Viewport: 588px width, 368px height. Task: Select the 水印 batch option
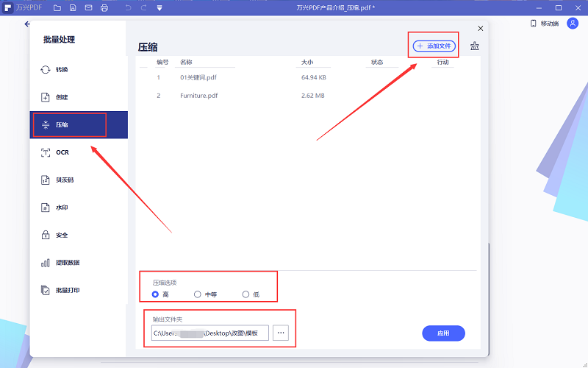(x=79, y=208)
